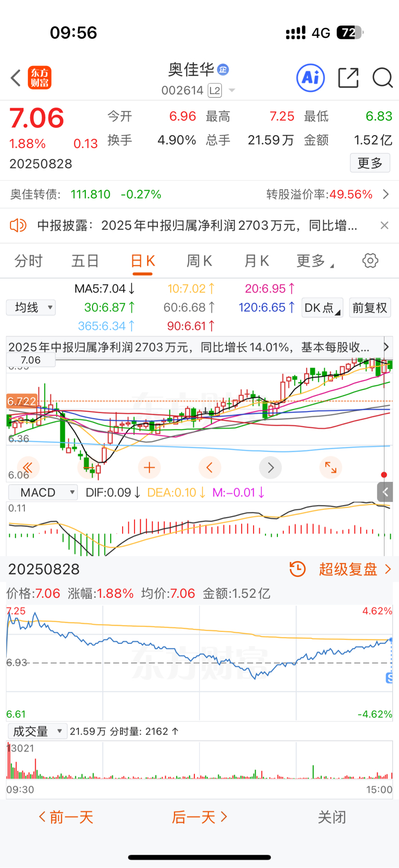Open the search magnifier icon

click(x=382, y=78)
